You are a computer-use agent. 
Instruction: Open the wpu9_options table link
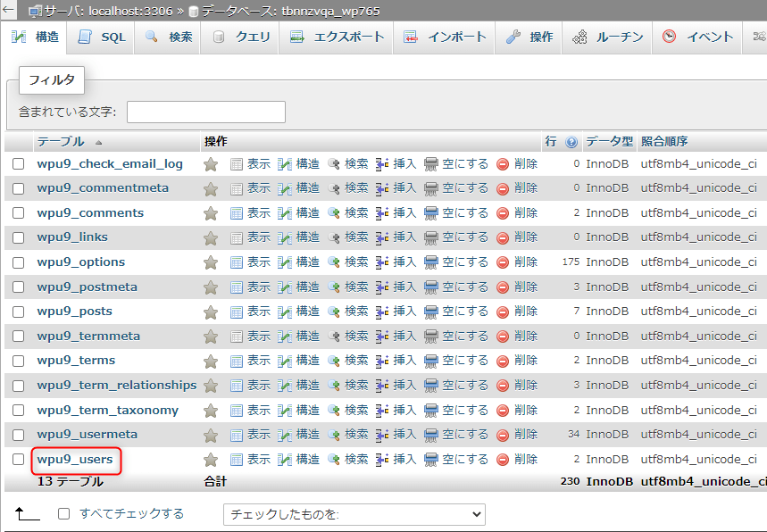click(81, 262)
